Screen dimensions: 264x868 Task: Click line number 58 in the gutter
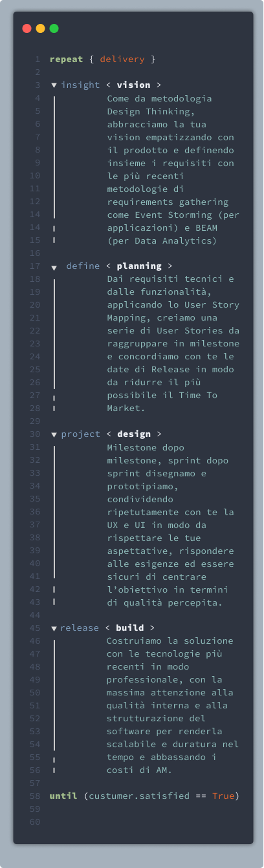pyautogui.click(x=35, y=796)
